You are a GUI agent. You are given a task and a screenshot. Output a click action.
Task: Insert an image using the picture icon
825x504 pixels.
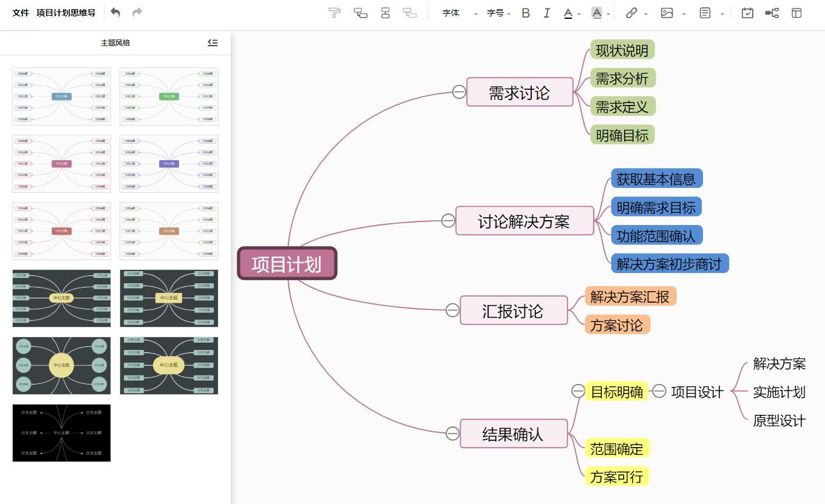pyautogui.click(x=668, y=13)
